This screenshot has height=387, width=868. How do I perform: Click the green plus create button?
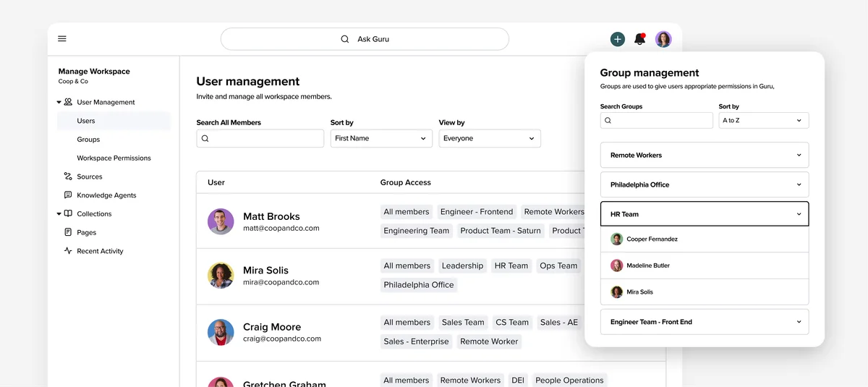(x=617, y=39)
